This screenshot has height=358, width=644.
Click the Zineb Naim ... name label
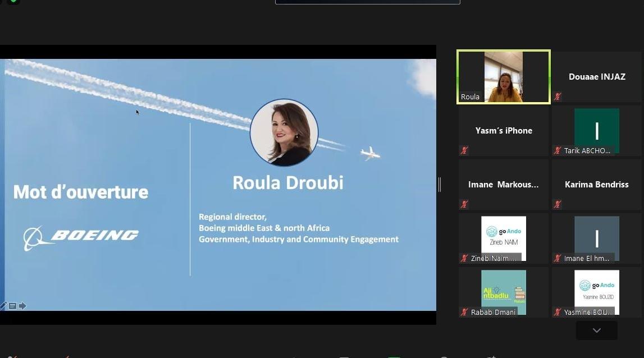pyautogui.click(x=494, y=258)
